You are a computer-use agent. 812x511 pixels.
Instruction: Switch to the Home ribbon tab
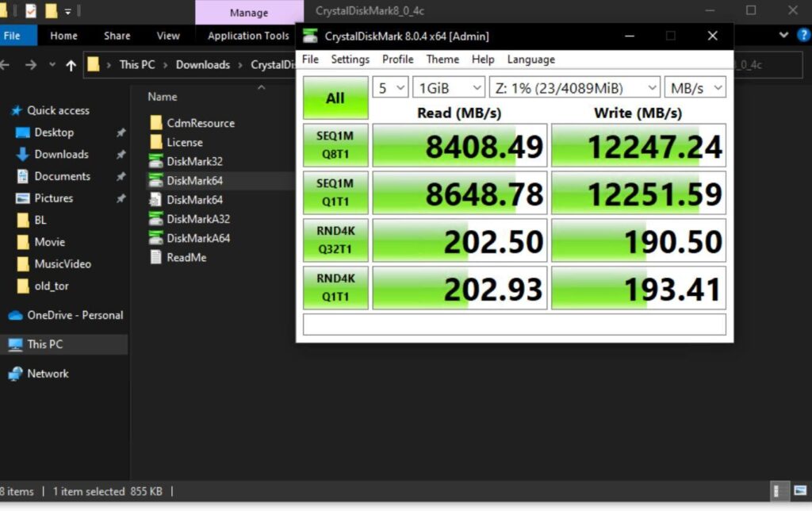coord(63,36)
